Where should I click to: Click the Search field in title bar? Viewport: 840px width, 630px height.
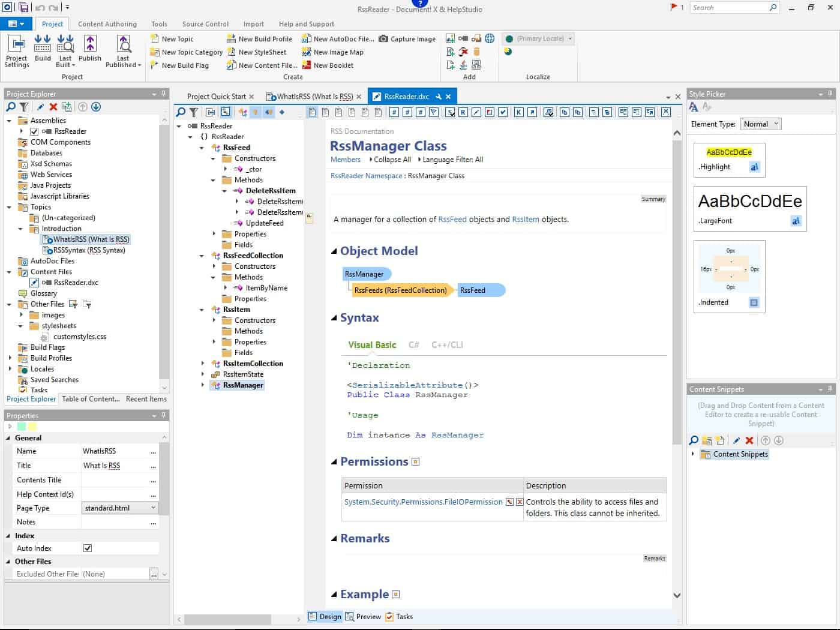pos(730,8)
